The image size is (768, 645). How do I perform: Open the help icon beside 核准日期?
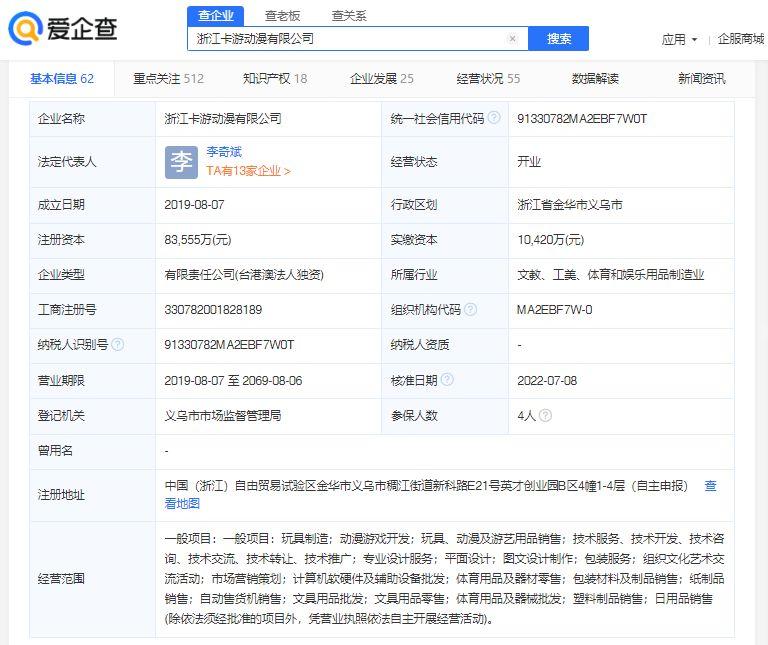(x=447, y=380)
